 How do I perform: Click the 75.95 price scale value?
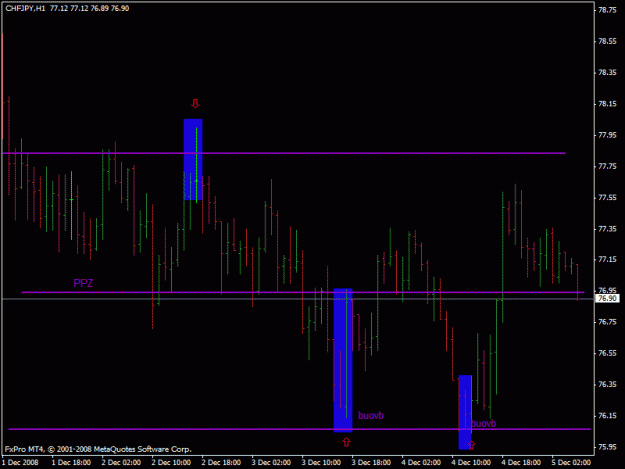(x=607, y=447)
